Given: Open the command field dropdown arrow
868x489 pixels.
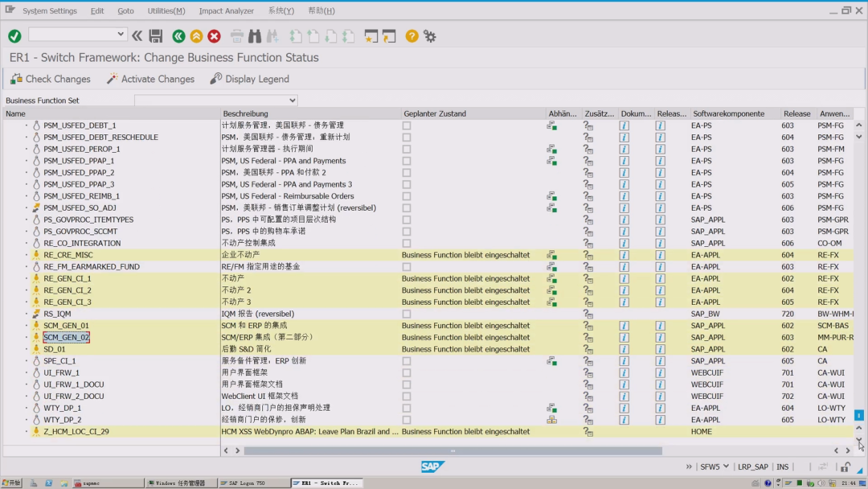Looking at the screenshot, I should (x=120, y=35).
